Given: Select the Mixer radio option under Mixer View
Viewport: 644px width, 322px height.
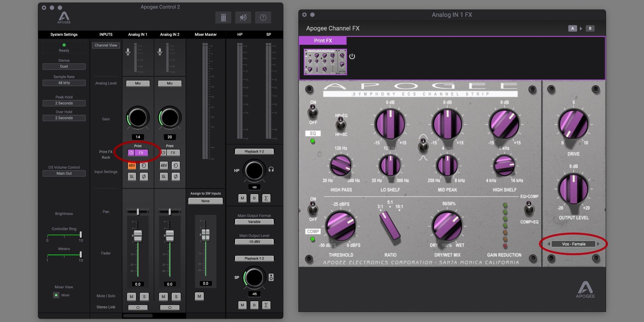Looking at the screenshot, I should [x=56, y=295].
